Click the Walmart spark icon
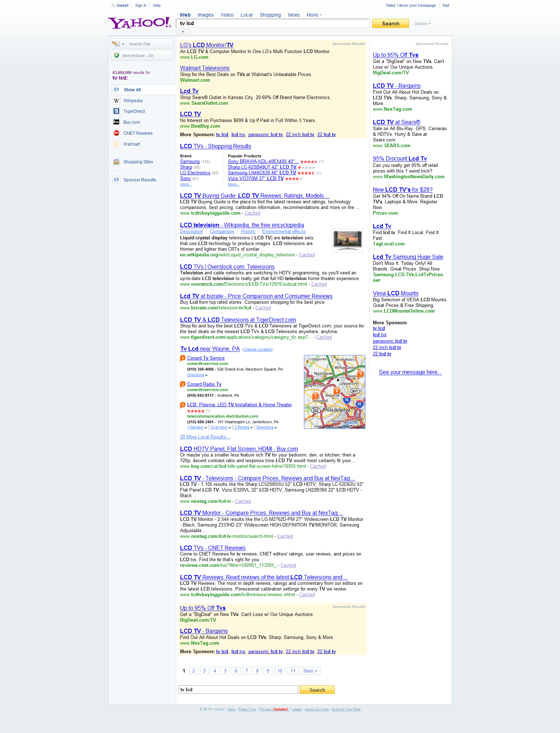Image resolution: width=560 pixels, height=733 pixels. click(116, 144)
